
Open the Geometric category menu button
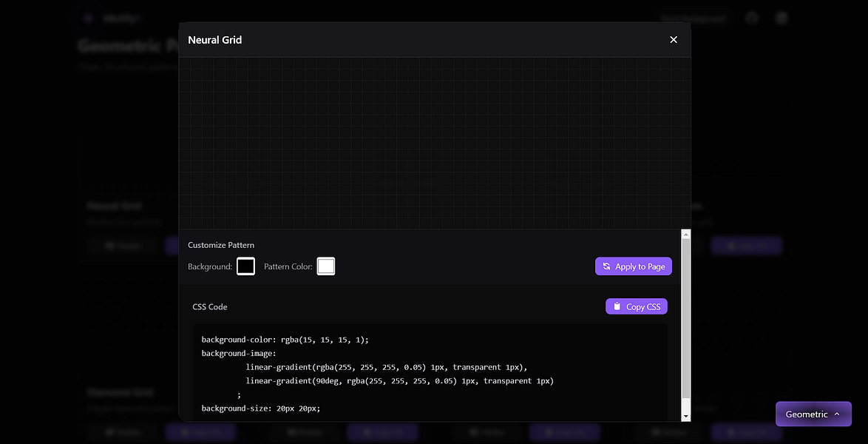pos(813,414)
